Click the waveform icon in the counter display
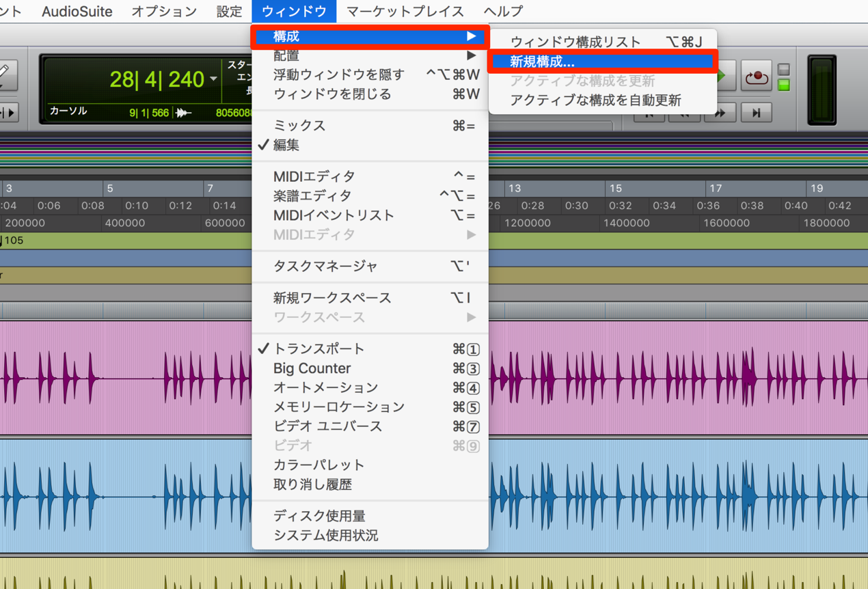The height and width of the screenshot is (589, 868). click(184, 113)
